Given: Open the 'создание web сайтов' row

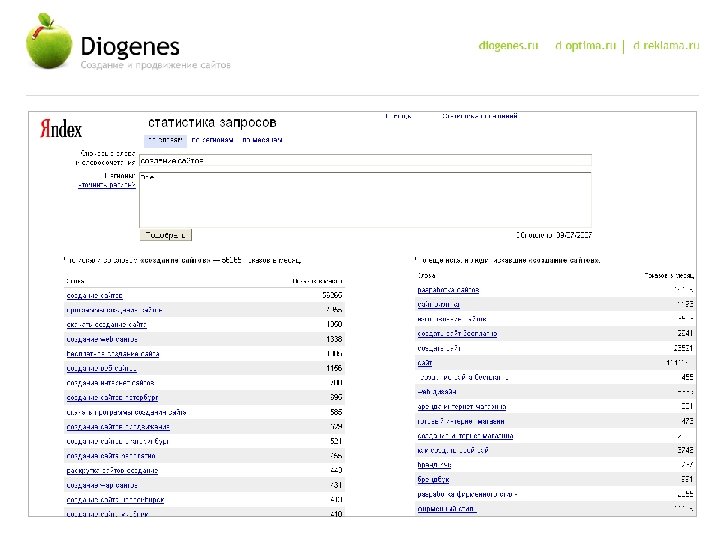Looking at the screenshot, I should (x=105, y=339).
